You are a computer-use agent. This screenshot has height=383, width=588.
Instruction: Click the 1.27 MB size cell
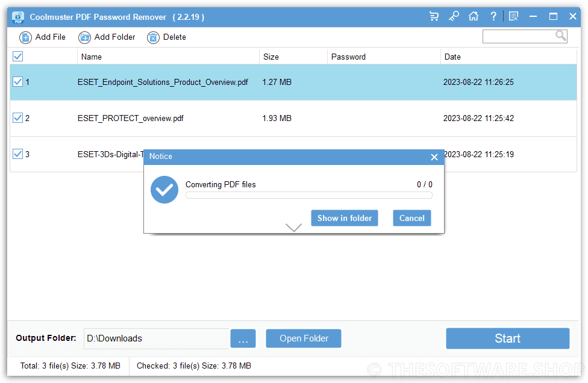277,82
